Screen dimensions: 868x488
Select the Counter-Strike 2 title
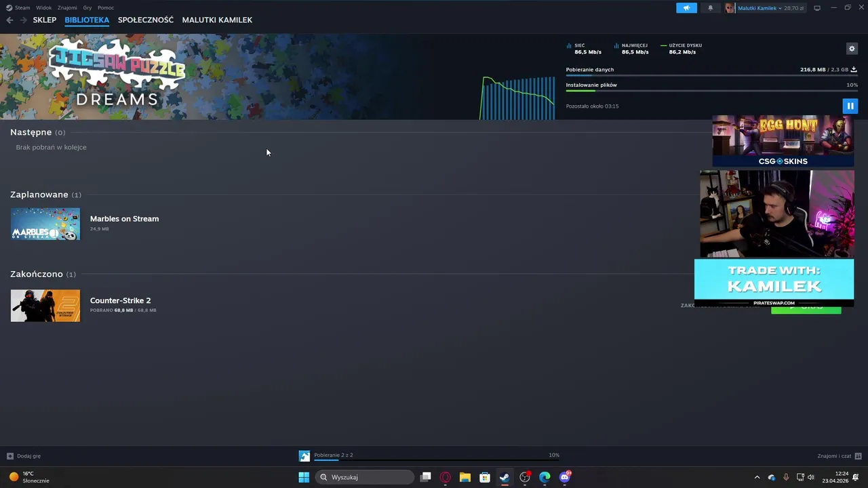pyautogui.click(x=121, y=300)
